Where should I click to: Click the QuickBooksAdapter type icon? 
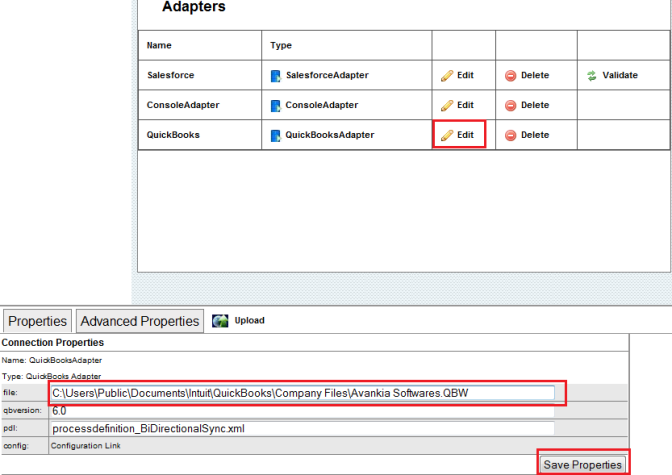[276, 135]
